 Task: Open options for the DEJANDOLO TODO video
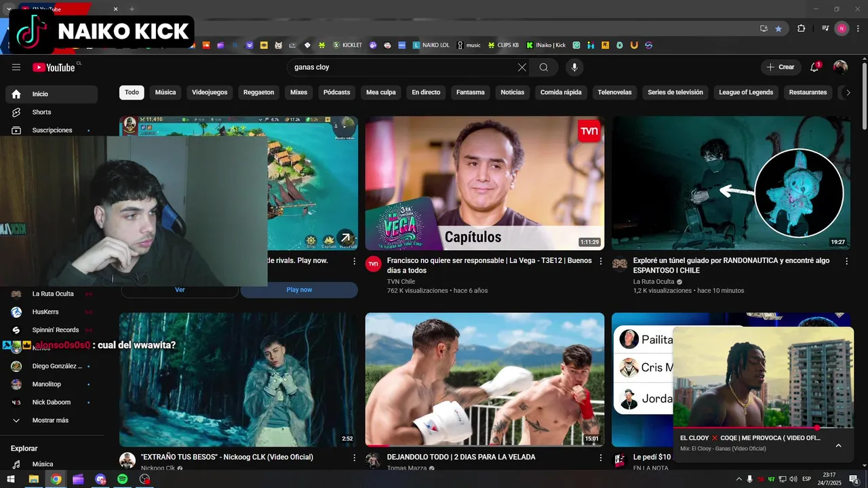[600, 457]
